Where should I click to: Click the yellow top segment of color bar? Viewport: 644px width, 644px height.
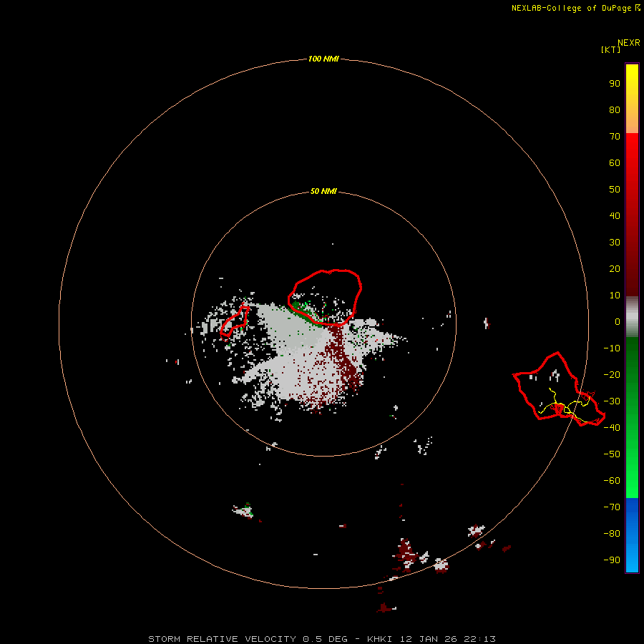(632, 99)
